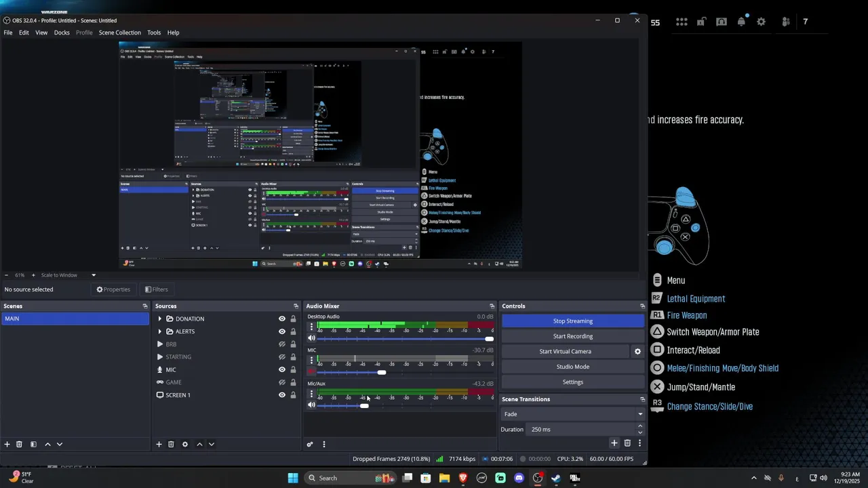
Task: Unmute the MIC channel red speaker icon
Action: [311, 371]
